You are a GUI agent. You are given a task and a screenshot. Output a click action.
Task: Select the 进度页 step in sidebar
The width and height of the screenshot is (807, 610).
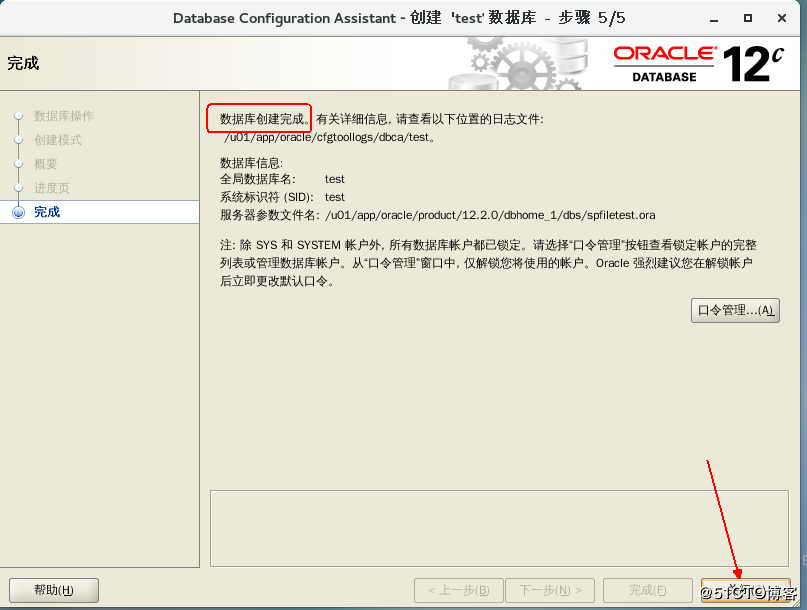(51, 188)
